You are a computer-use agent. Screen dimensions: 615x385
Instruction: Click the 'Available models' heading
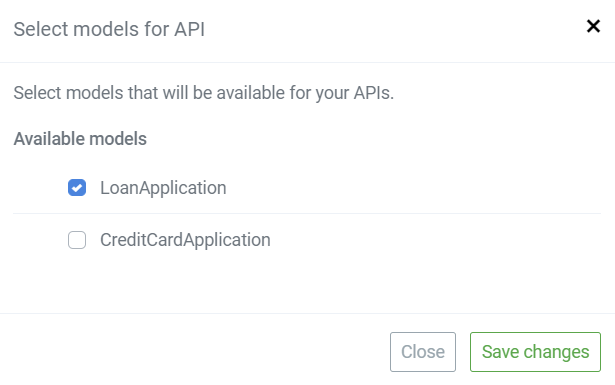[80, 139]
